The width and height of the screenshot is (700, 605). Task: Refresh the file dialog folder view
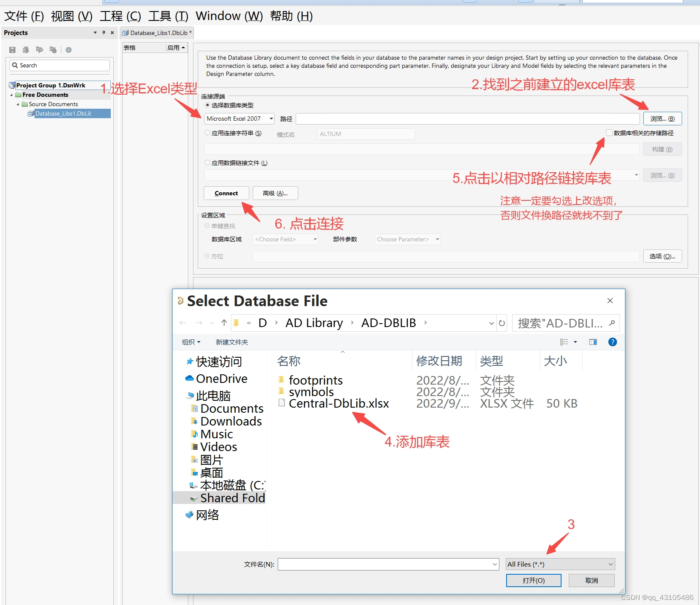[x=502, y=323]
